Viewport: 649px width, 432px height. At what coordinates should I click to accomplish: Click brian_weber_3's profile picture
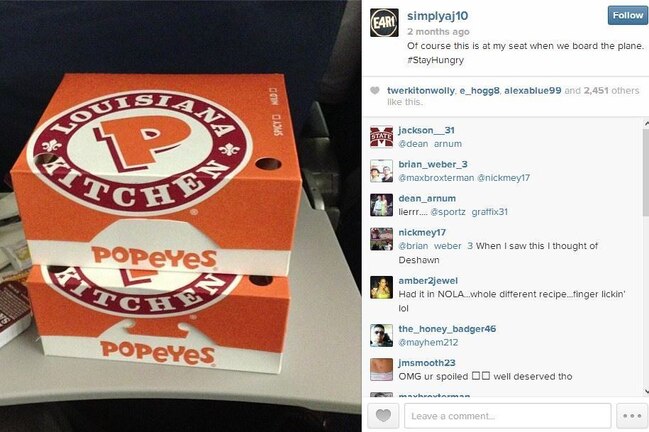point(381,170)
